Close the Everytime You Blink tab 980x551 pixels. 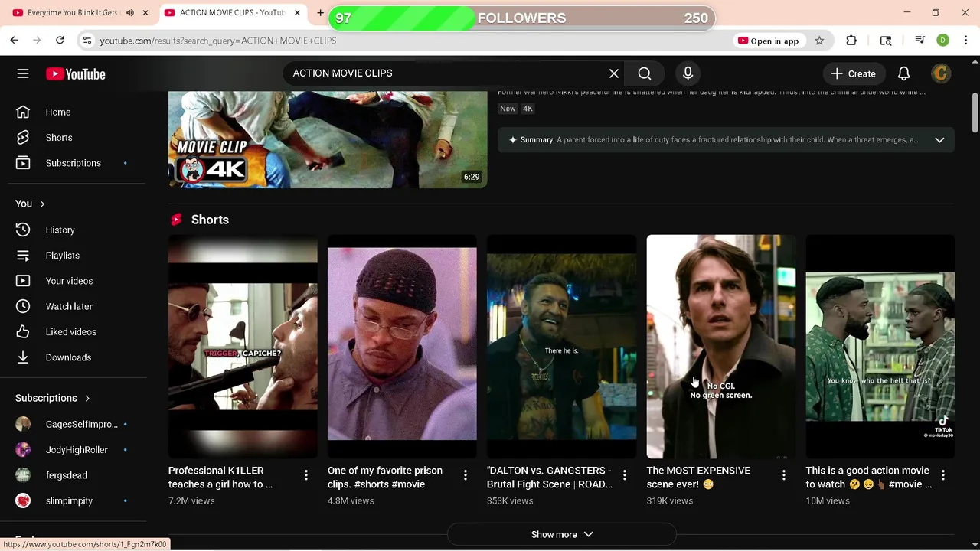click(x=145, y=13)
